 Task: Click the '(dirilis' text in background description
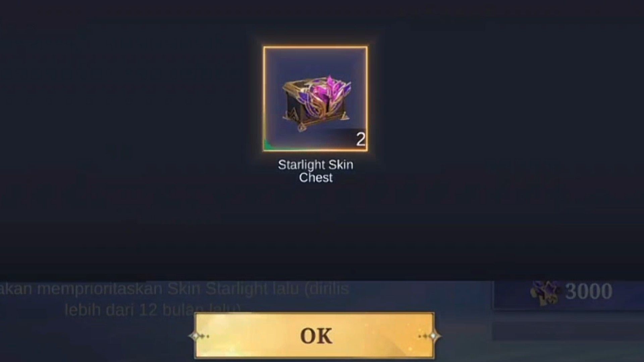327,289
